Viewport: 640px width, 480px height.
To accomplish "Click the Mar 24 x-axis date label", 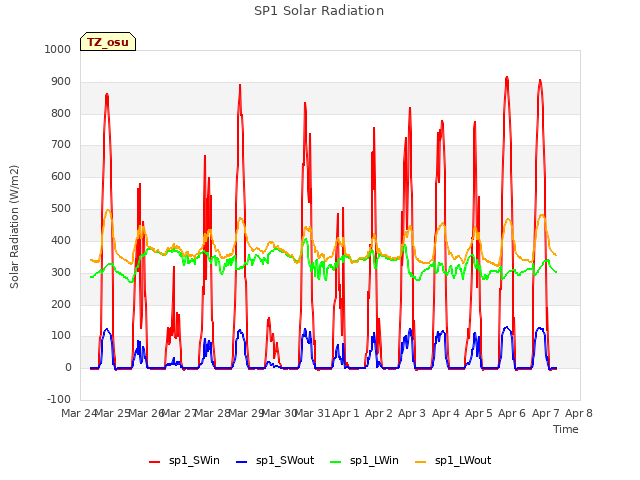I will click(79, 413).
